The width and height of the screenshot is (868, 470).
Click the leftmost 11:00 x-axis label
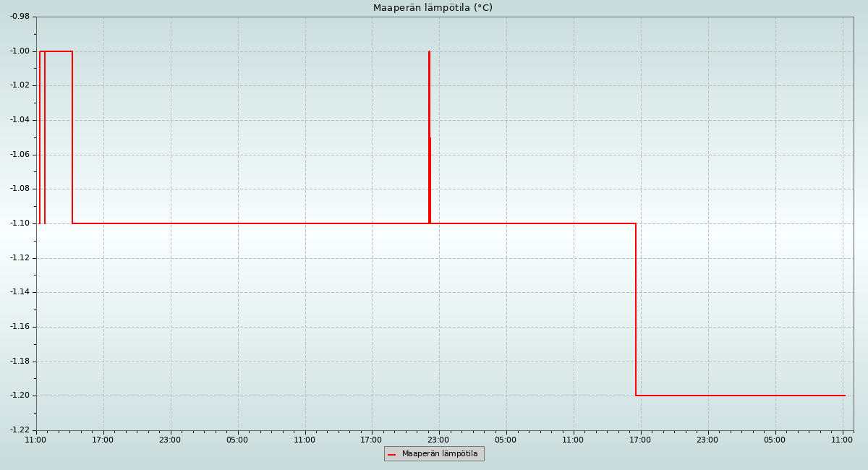(x=35, y=440)
